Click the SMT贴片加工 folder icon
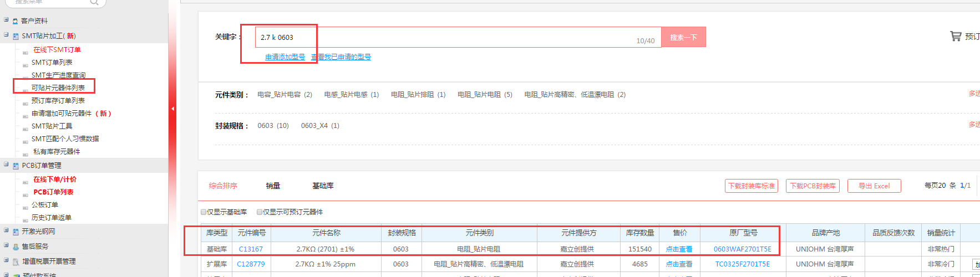This screenshot has height=277, width=980. (16, 36)
